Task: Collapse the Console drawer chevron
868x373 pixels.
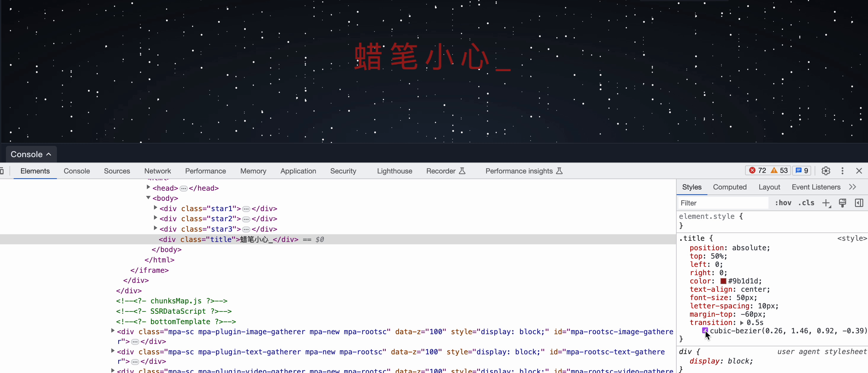Action: (49, 154)
